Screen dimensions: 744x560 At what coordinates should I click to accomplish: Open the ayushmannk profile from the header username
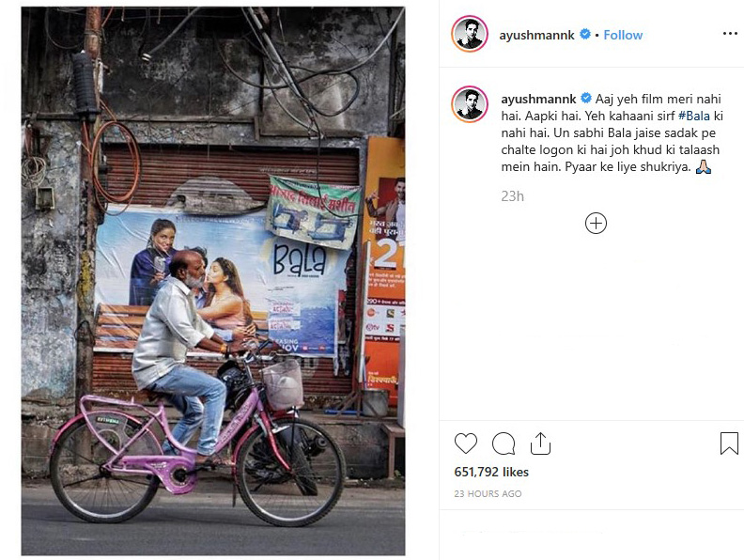point(536,35)
